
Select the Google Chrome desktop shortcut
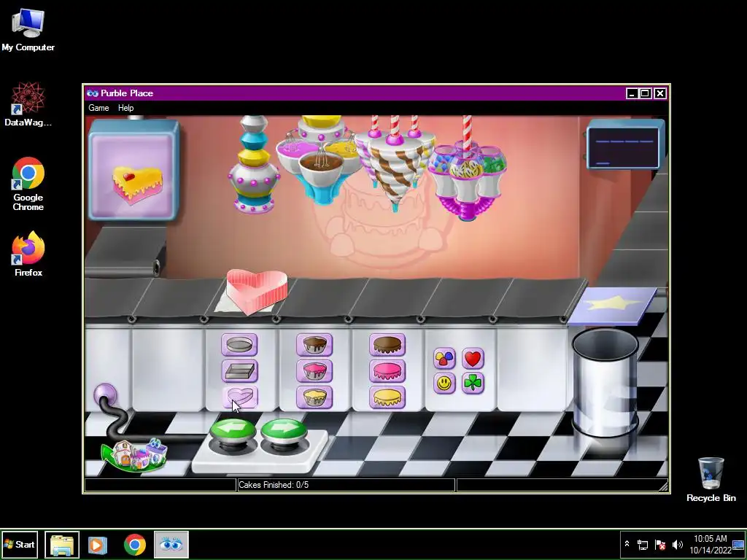28,184
